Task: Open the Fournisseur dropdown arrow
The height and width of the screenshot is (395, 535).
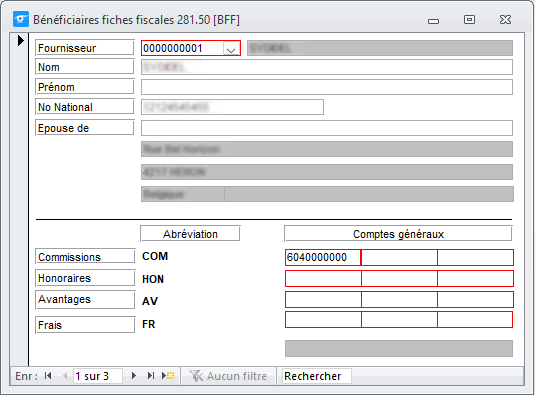Action: pyautogui.click(x=231, y=49)
